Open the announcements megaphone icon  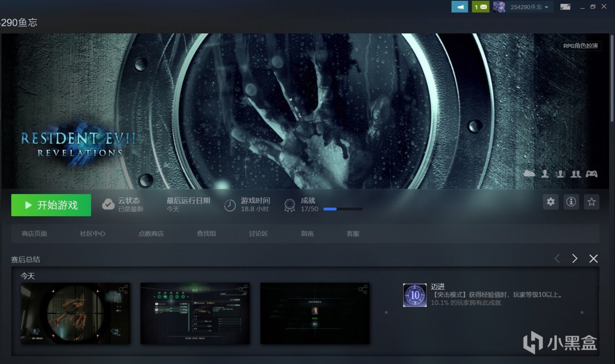click(x=460, y=7)
